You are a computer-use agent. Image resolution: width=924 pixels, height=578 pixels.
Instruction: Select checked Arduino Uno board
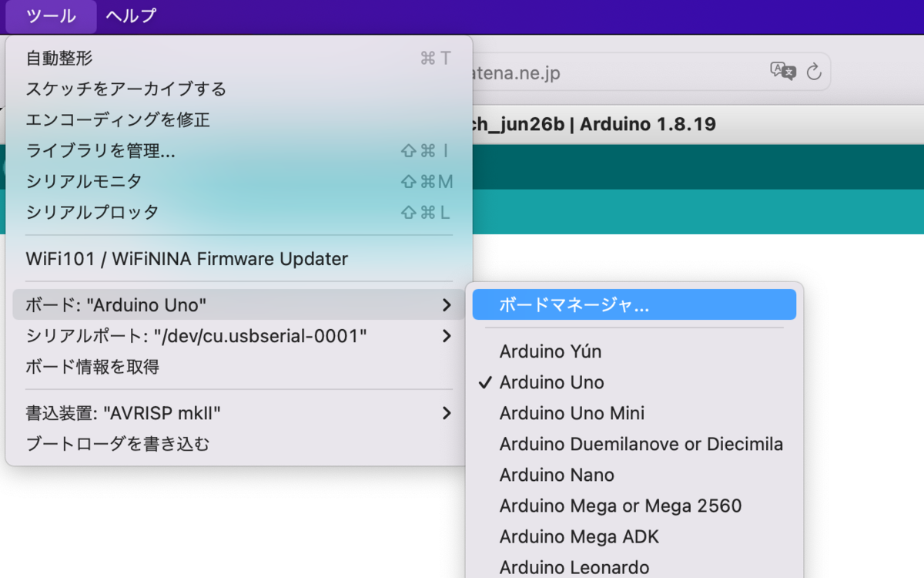coord(634,382)
